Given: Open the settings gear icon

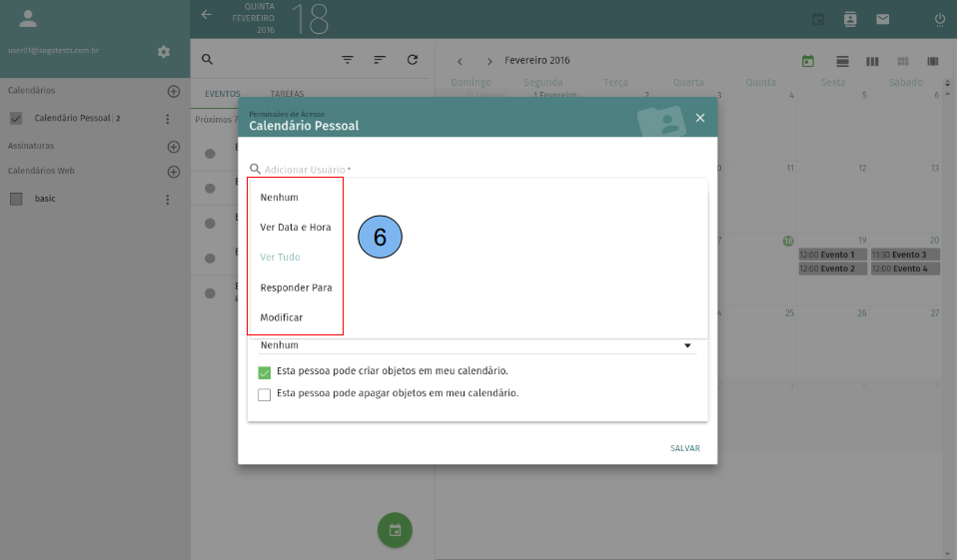Looking at the screenshot, I should coord(164,52).
